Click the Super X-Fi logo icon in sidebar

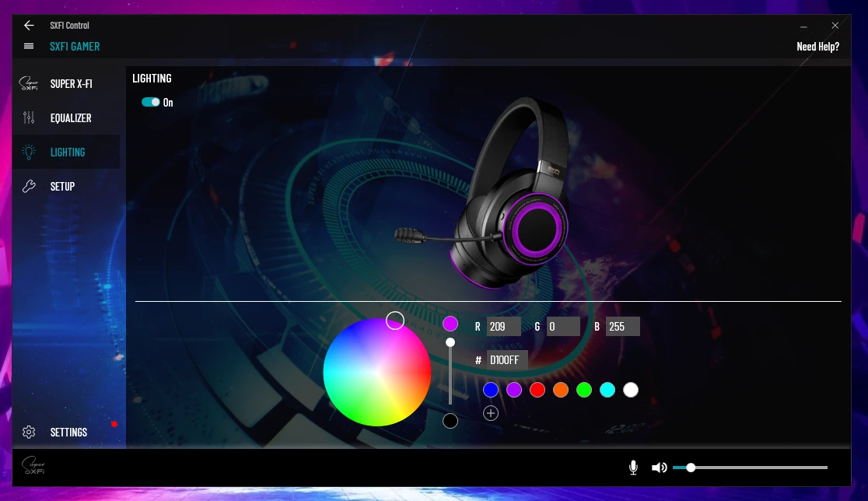click(x=28, y=83)
